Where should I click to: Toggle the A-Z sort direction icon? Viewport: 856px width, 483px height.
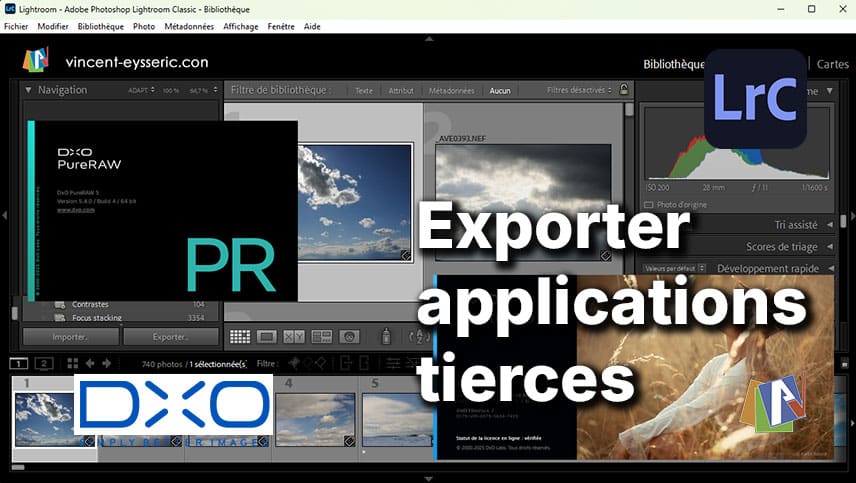419,337
